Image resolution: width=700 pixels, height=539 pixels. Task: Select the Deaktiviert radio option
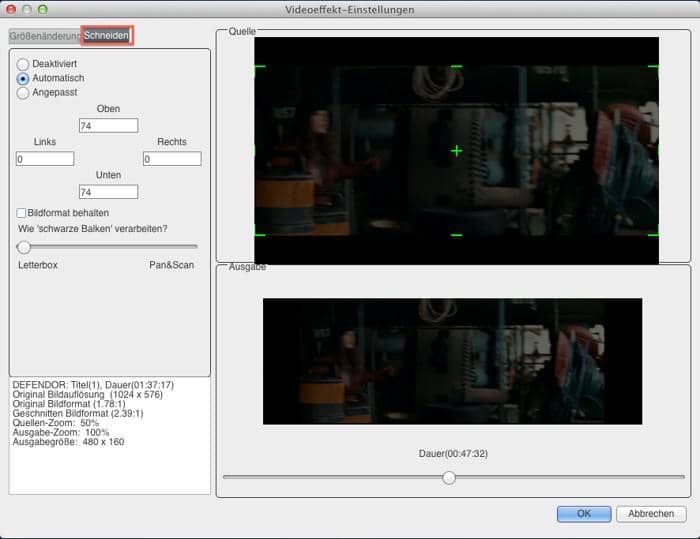(x=23, y=64)
